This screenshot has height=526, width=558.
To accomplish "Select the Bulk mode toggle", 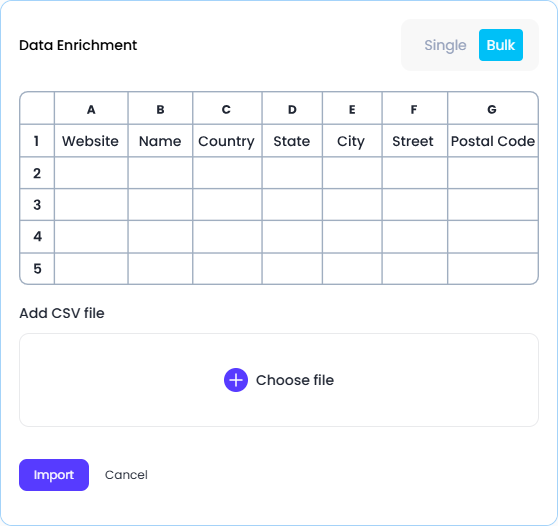I will [x=501, y=45].
